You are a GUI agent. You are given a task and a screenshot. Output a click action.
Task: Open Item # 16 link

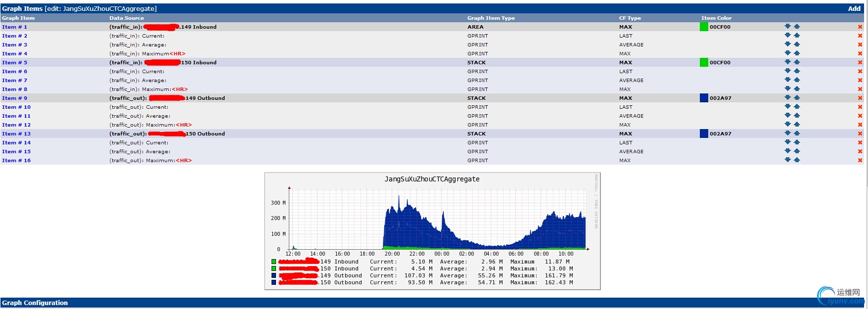coord(16,161)
